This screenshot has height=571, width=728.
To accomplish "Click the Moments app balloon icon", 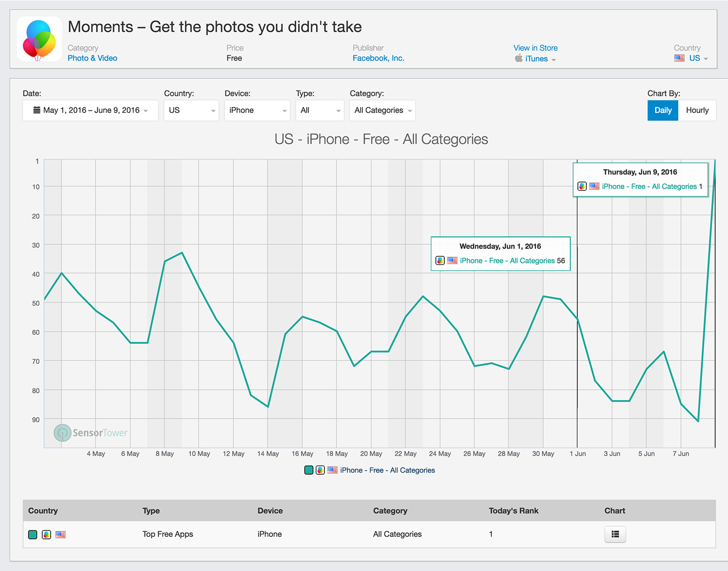I will (39, 39).
